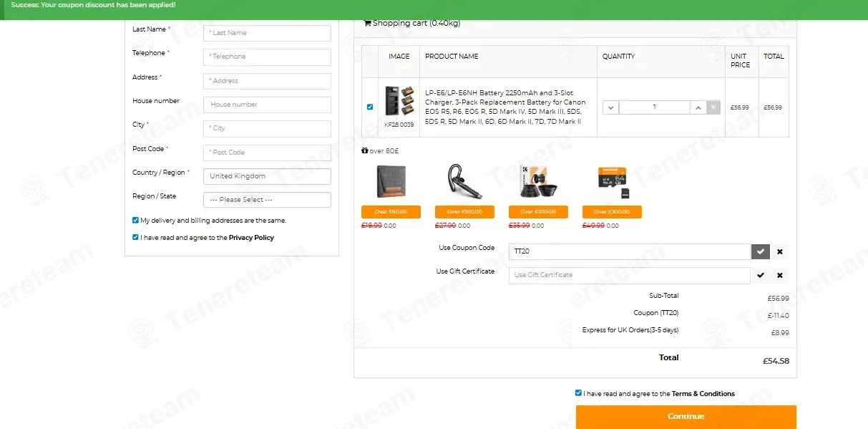This screenshot has height=429, width=868.
Task: Clear gift certificate with the x icon
Action: [779, 275]
